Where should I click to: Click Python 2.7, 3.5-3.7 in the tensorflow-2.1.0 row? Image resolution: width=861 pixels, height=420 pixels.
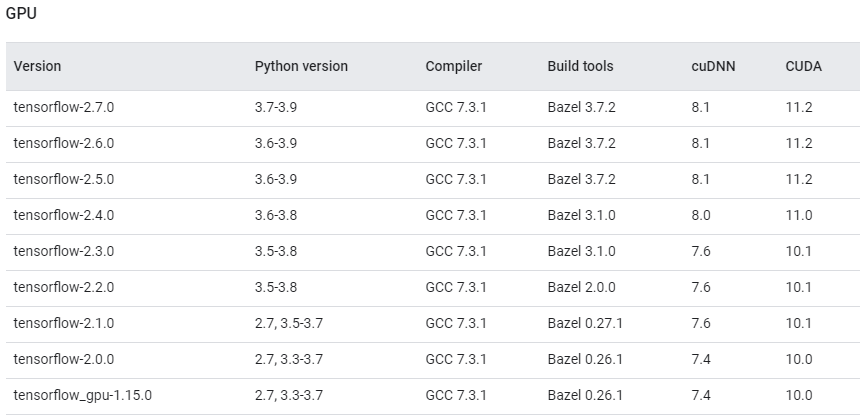tap(289, 323)
